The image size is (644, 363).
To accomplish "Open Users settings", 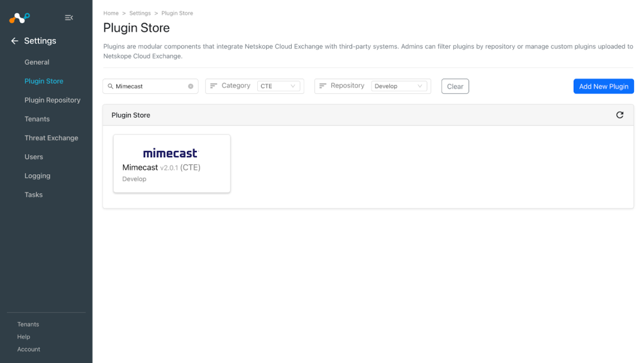I will click(34, 157).
